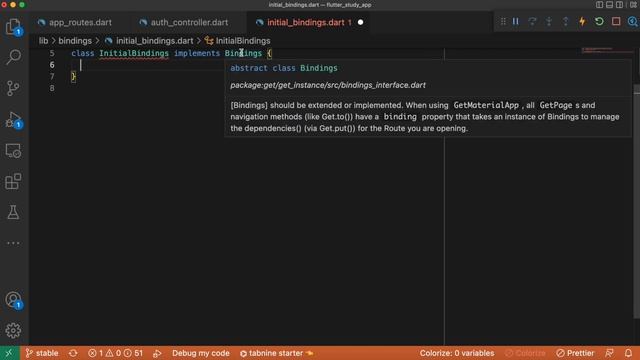
Task: Open the Accounts menu
Action: coord(13,300)
